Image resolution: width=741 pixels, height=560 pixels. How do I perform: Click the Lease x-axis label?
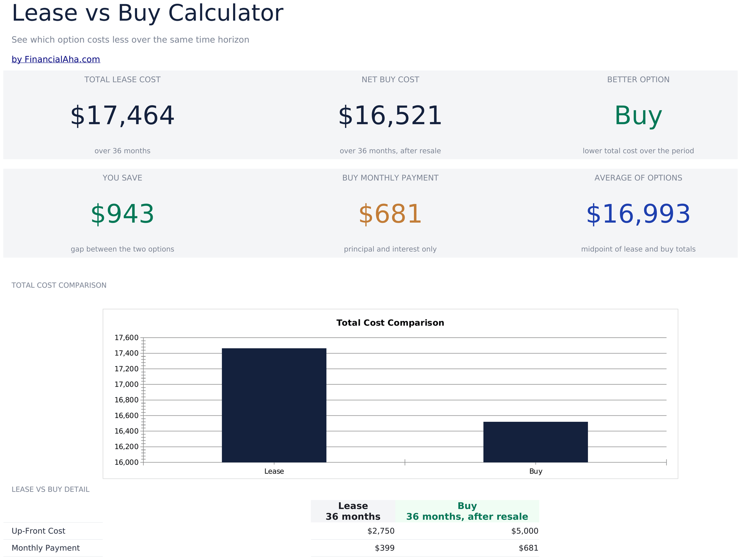pyautogui.click(x=274, y=471)
